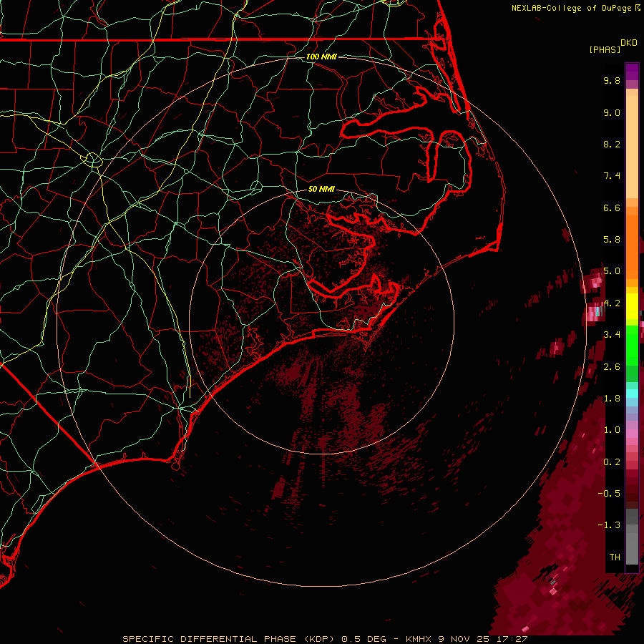The height and width of the screenshot is (644, 644).
Task: Click the 4.2 value on the scale
Action: pyautogui.click(x=612, y=303)
